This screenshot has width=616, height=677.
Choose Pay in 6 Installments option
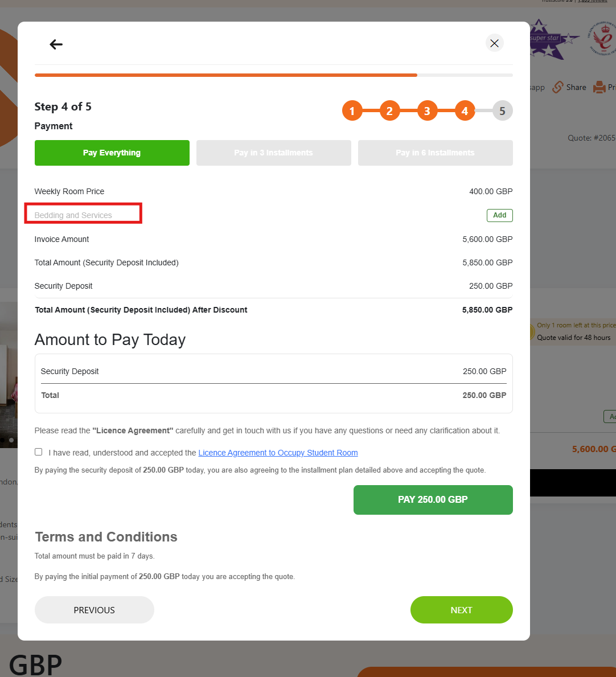435,153
